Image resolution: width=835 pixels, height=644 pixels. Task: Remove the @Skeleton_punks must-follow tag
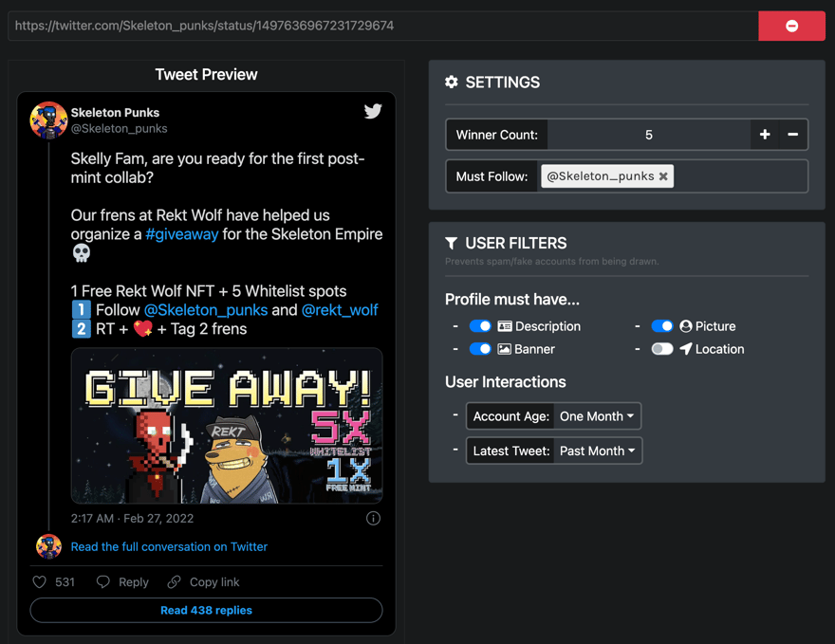pyautogui.click(x=663, y=176)
